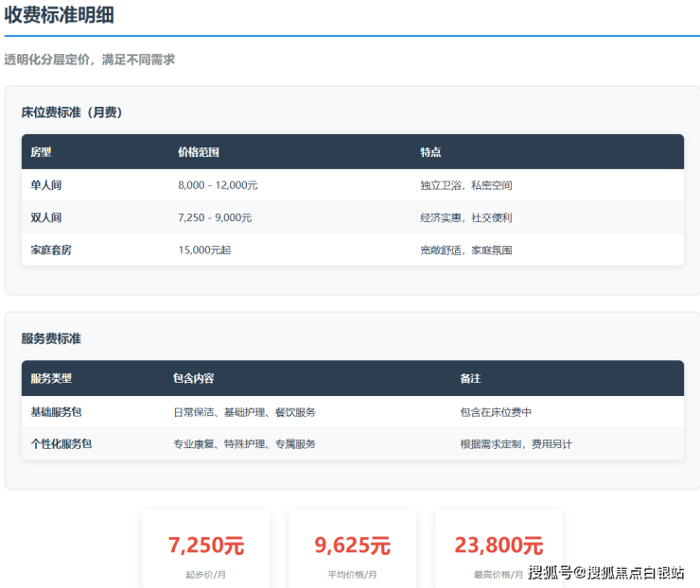Click the 价格范围 column header

click(199, 152)
